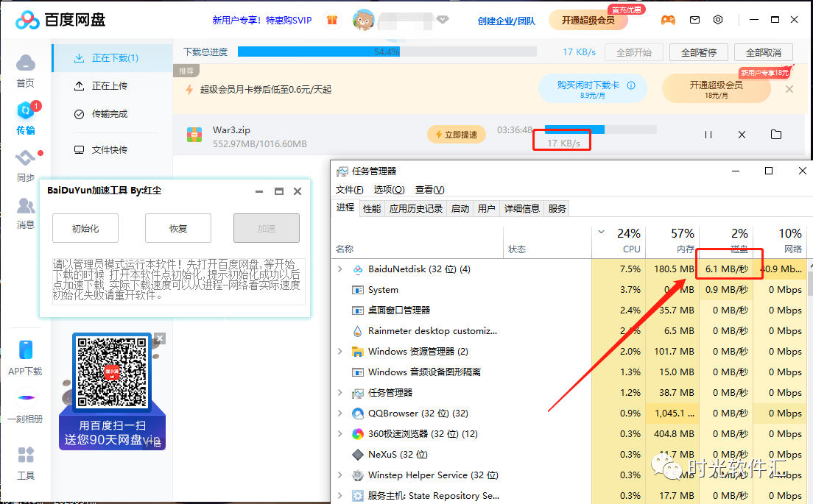813x504 pixels.
Task: Click the Windows 资源管理器 process icon
Action: point(358,352)
